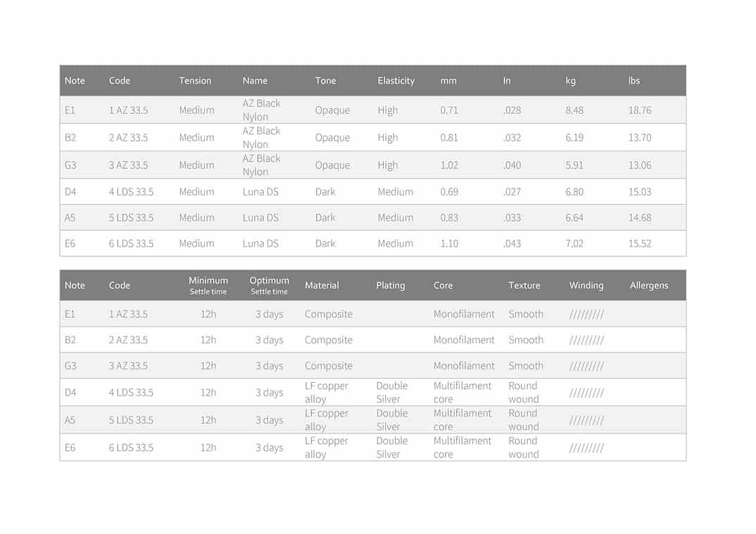Select the 15.03 lbs cell
Image resolution: width=756 pixels, height=534 pixels.
coord(639,192)
